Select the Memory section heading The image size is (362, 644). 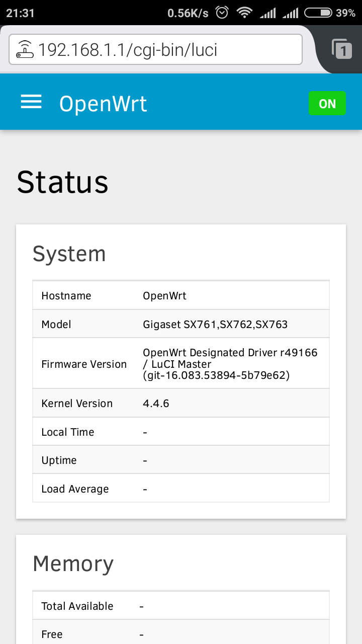click(x=73, y=563)
